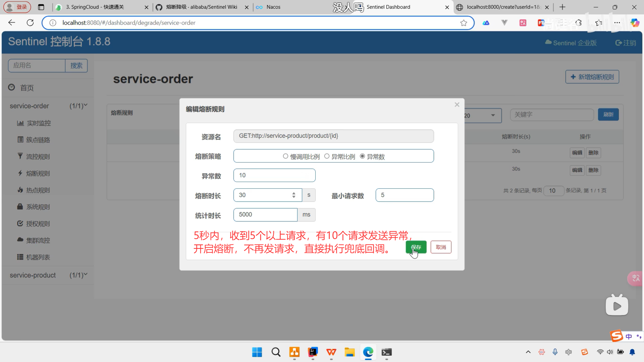Switch to the SpringCloud 快速通关 tab
The width and height of the screenshot is (644, 362).
[x=95, y=7]
